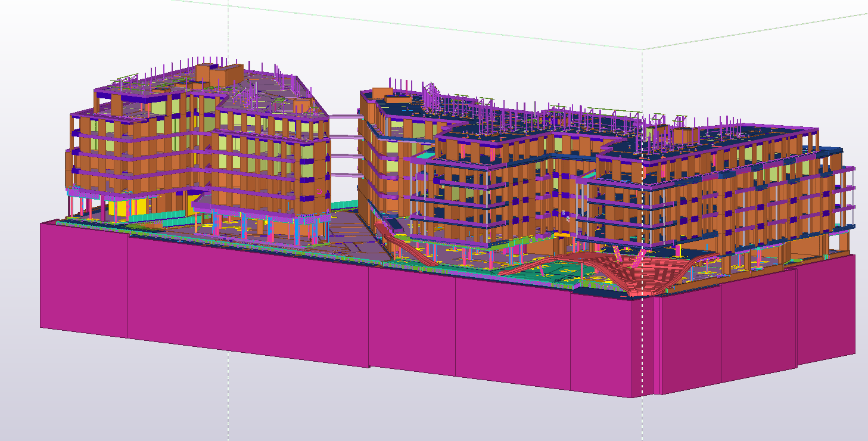Select the narrow magenta wall strip at front corner
Viewport: 868px width, 441px height.
(657, 344)
